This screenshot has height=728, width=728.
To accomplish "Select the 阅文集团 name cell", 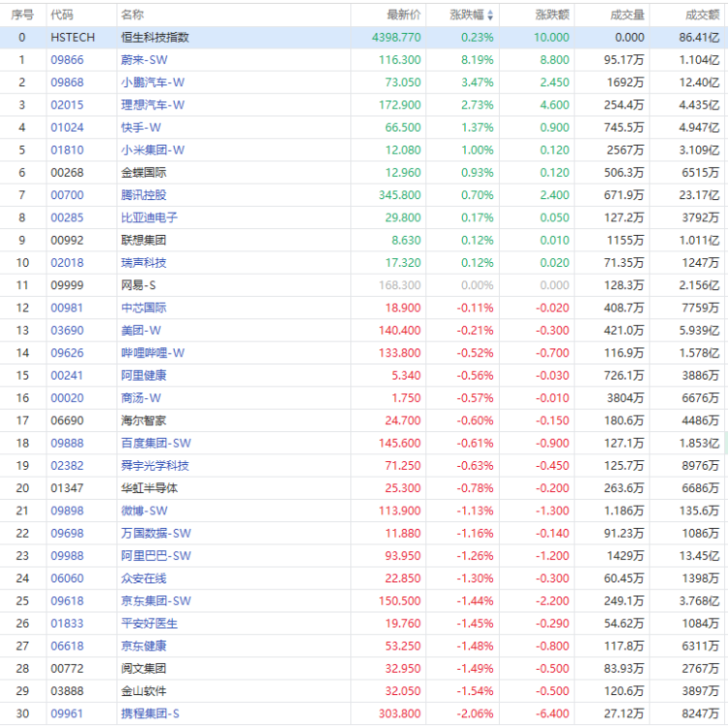I will tap(144, 669).
